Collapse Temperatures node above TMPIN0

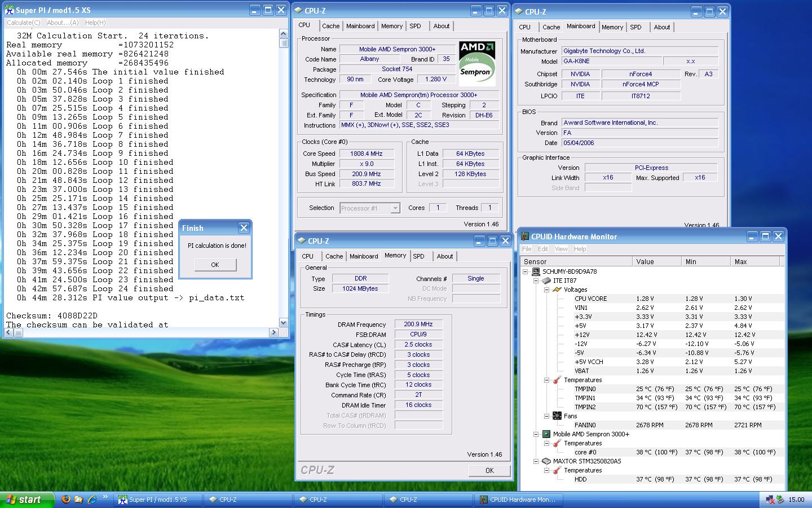pyautogui.click(x=546, y=380)
